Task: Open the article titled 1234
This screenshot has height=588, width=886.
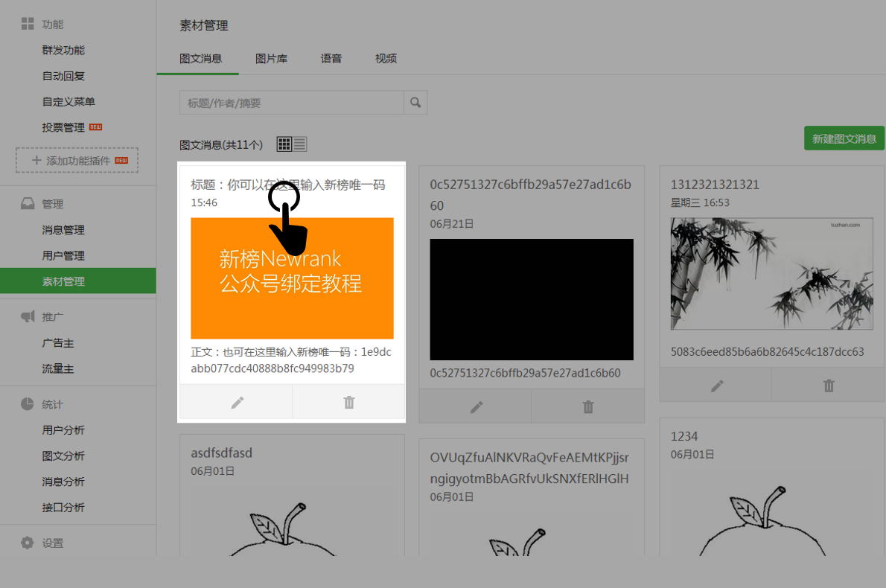Action: point(683,437)
